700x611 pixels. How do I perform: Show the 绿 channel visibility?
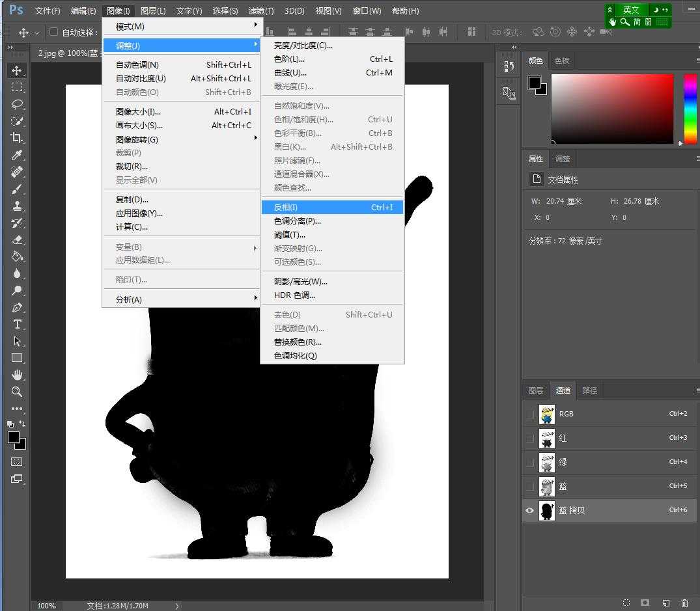tap(530, 463)
